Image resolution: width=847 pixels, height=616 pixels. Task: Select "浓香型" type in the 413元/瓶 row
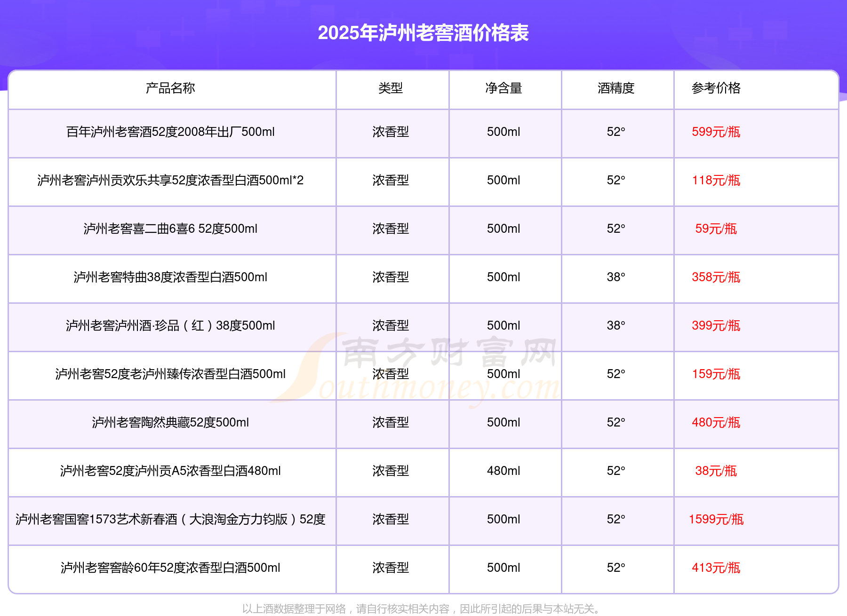coord(391,568)
